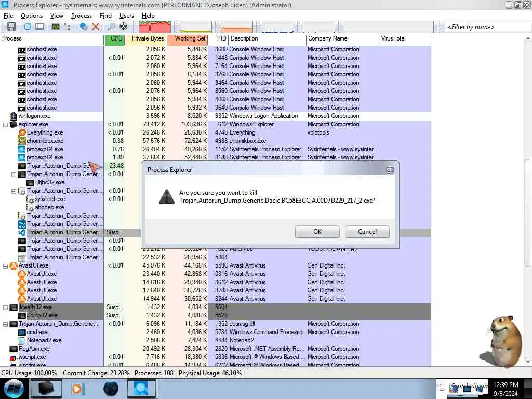Open the Help menu
Viewport: 532px width, 399px height.
click(x=148, y=16)
